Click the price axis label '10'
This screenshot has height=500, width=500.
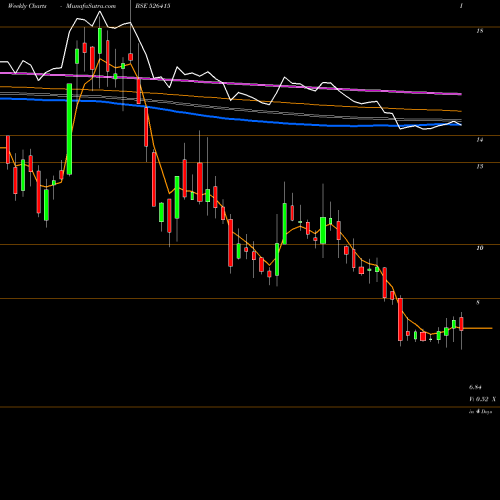click(x=479, y=248)
